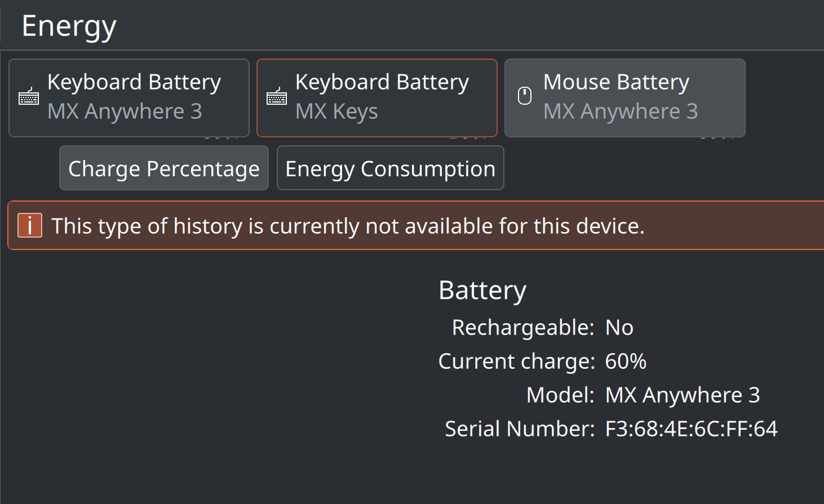Select the Keyboard Battery MX Keys device

click(x=377, y=98)
